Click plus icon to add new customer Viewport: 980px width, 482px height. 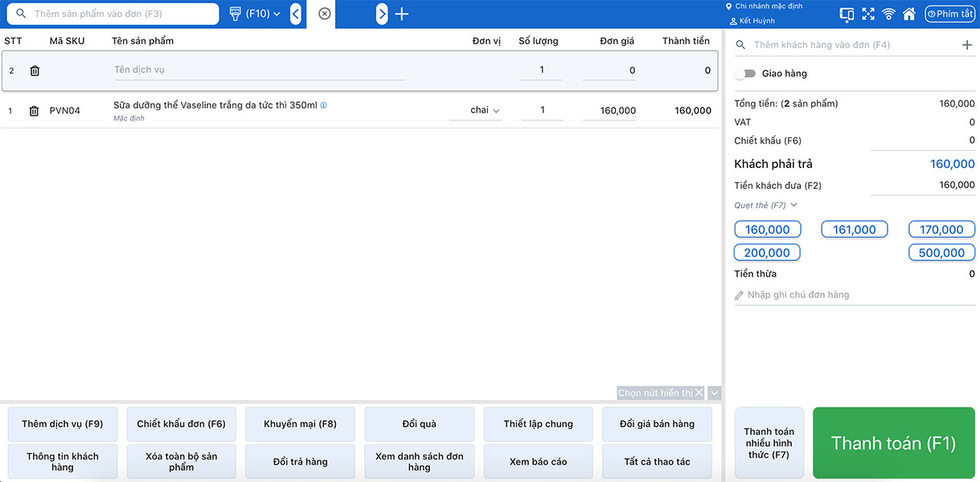(967, 45)
